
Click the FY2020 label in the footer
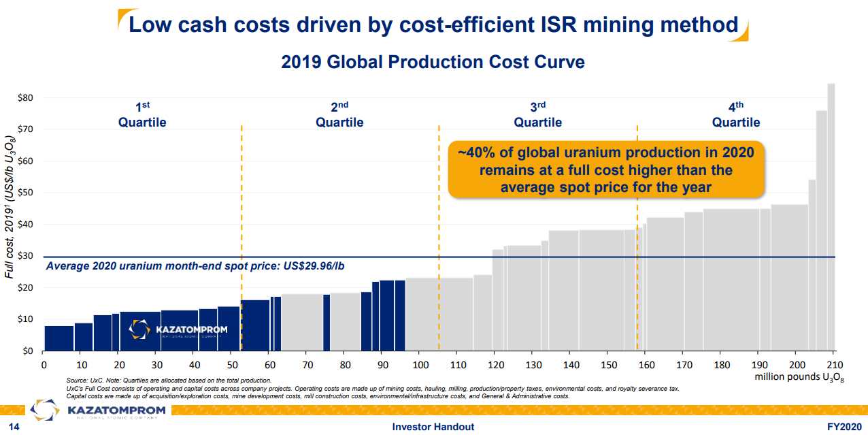click(844, 427)
